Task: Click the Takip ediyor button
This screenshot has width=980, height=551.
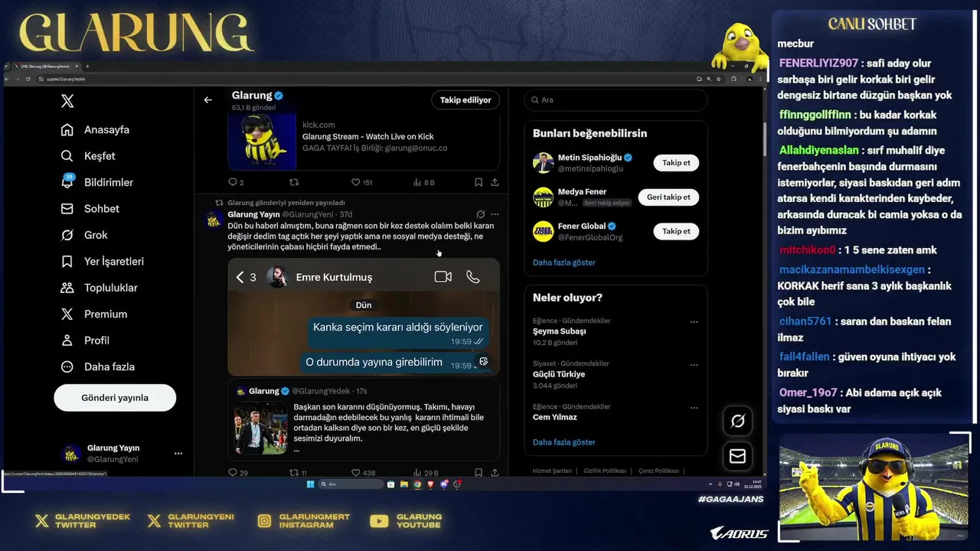Action: click(x=465, y=99)
